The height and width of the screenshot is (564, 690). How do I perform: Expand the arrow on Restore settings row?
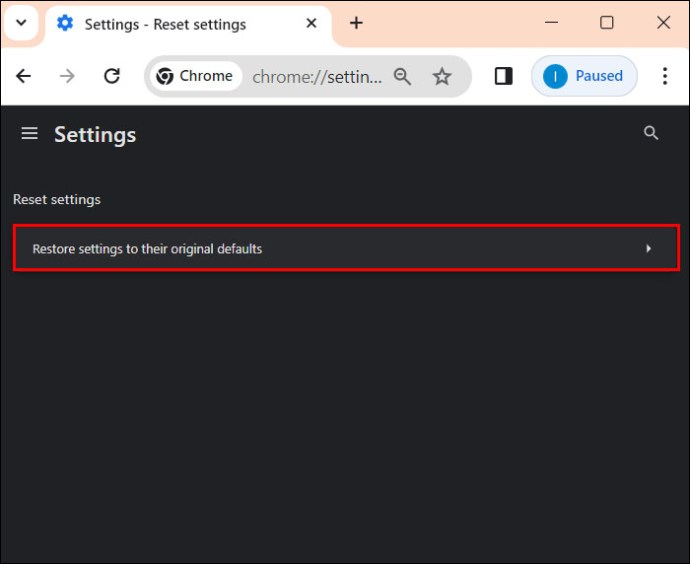648,249
